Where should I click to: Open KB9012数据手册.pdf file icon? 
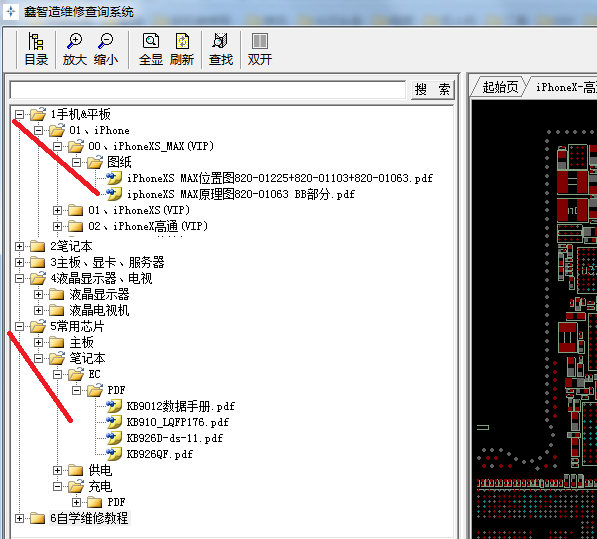point(114,406)
